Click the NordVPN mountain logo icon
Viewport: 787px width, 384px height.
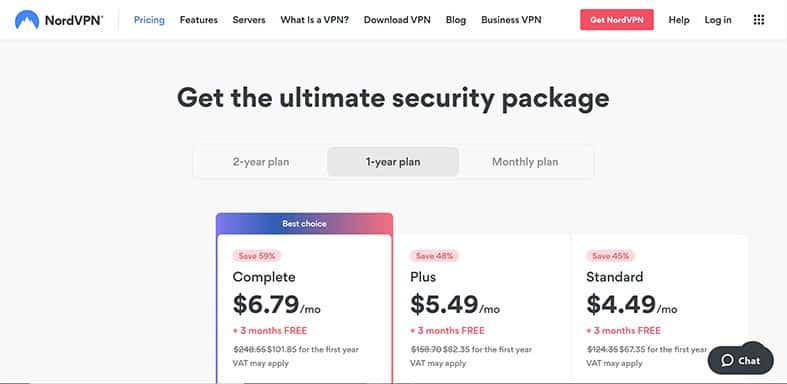point(27,20)
